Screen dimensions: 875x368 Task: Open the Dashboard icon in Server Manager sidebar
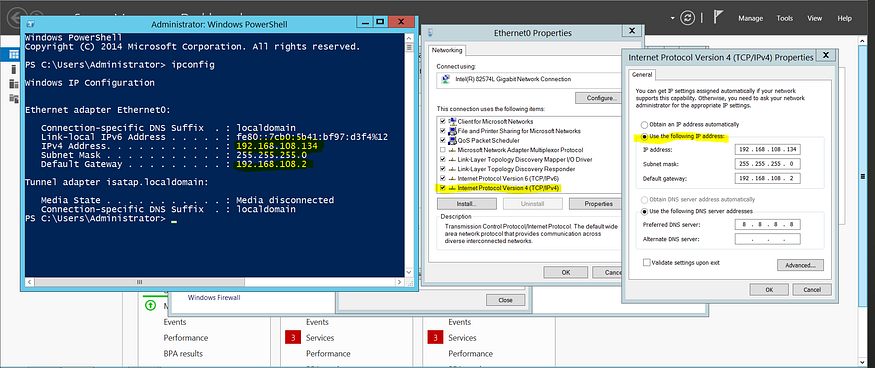coord(13,54)
